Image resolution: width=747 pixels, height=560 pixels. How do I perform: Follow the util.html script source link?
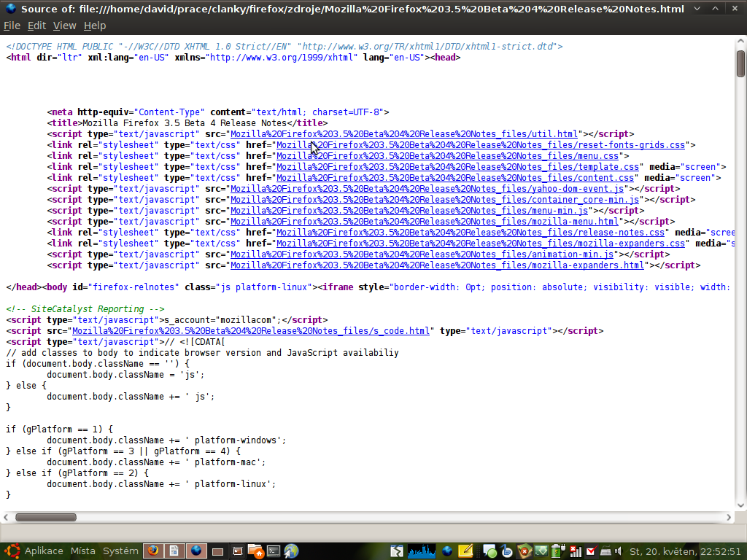(x=404, y=134)
